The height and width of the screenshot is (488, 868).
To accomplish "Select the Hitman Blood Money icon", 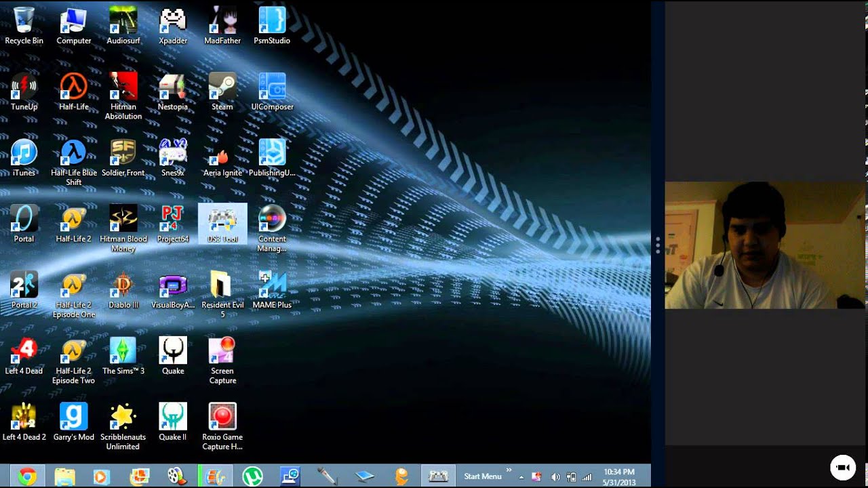I will (123, 229).
